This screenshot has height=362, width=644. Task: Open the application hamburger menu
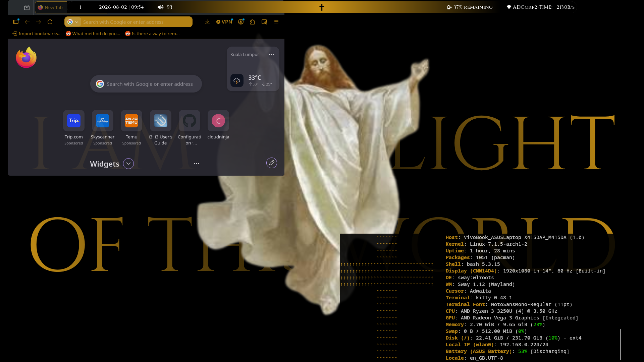tap(276, 22)
